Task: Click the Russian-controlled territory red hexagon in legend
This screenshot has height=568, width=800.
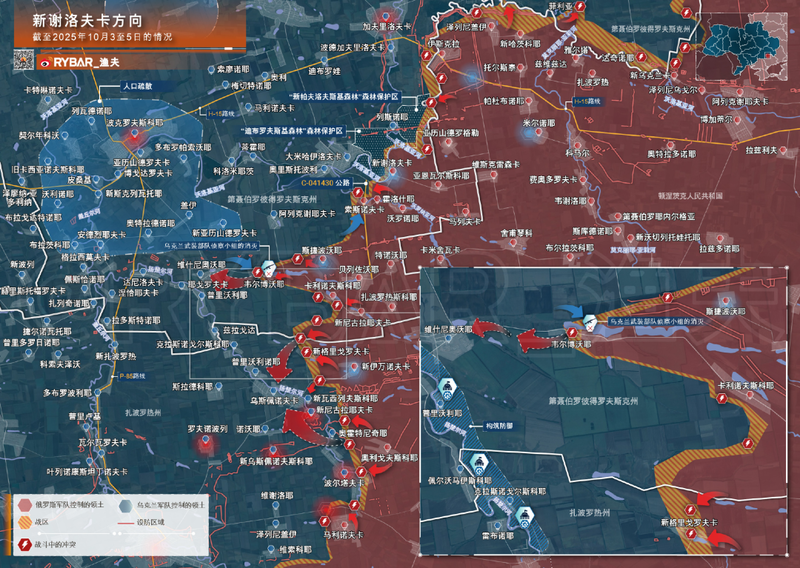Action: (22, 504)
